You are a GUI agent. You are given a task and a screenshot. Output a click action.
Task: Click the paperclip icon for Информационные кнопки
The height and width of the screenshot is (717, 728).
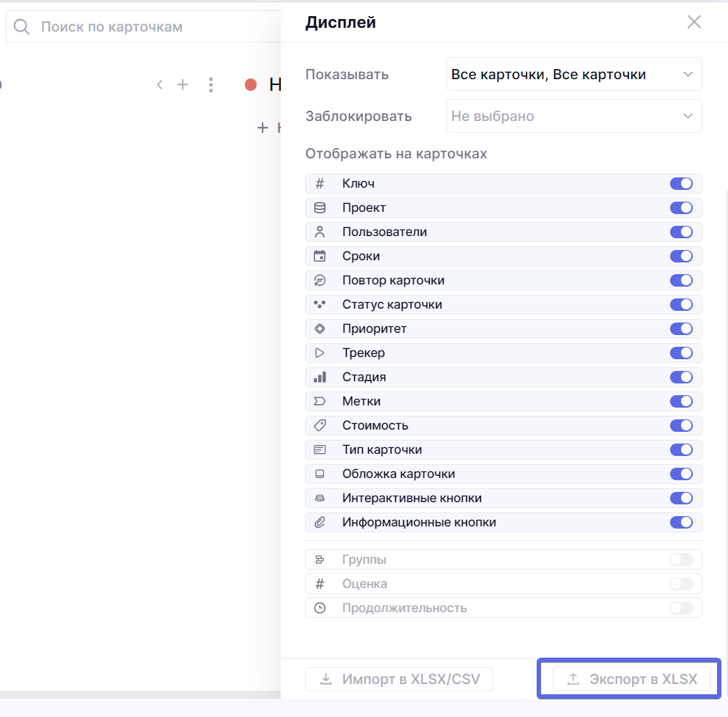[x=320, y=523]
